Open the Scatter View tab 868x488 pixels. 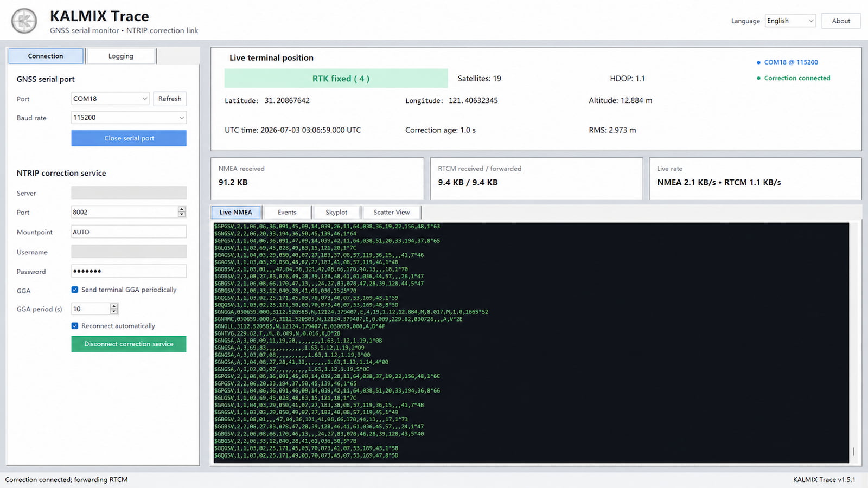(x=392, y=212)
